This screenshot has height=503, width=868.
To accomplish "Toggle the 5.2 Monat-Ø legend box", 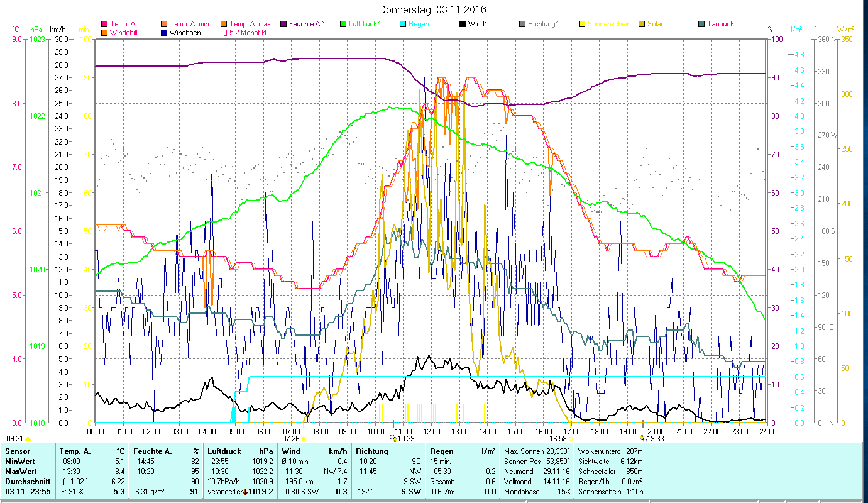I will pyautogui.click(x=224, y=33).
